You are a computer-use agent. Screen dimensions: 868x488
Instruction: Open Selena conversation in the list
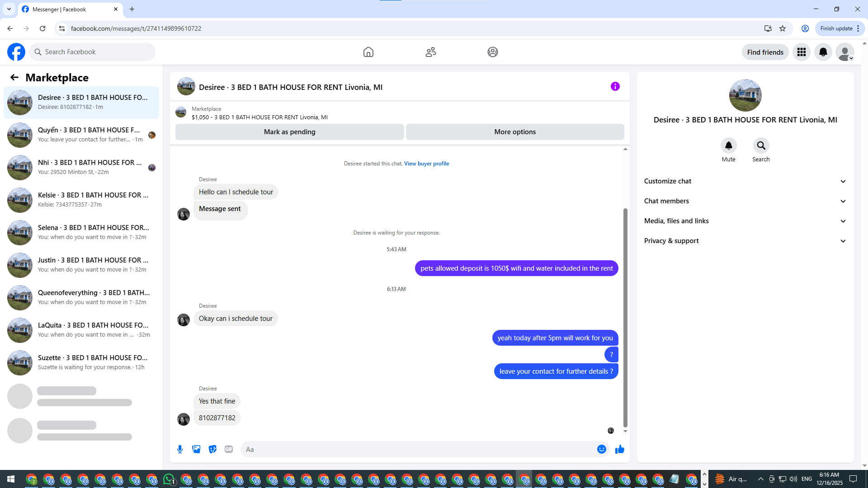pos(81,232)
